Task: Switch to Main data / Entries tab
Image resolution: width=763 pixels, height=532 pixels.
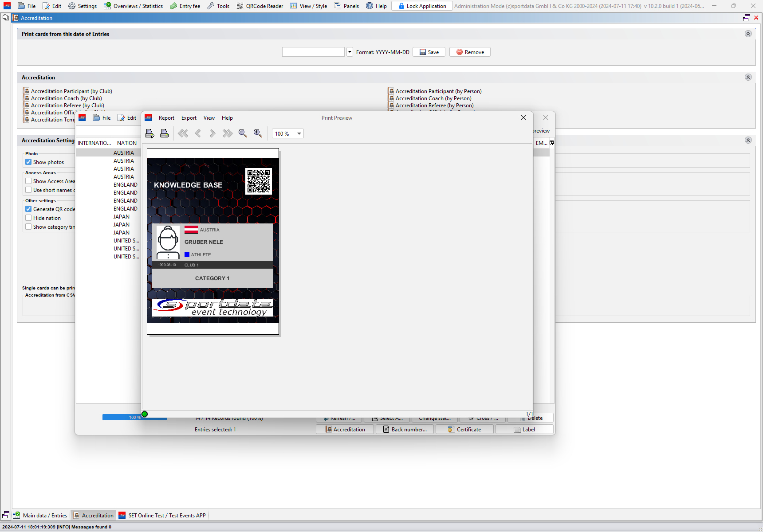Action: [40, 515]
